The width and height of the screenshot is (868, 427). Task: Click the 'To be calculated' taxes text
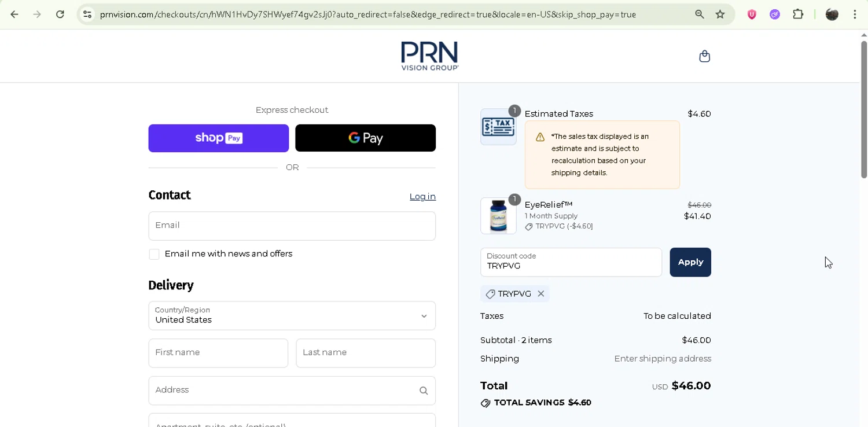click(677, 316)
